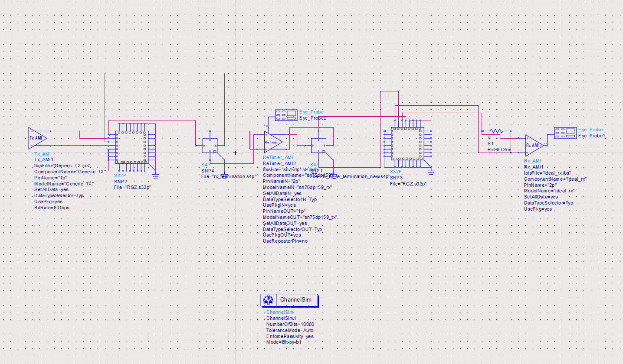Select the Mode=Bit-by-bit parameter text

[285, 342]
